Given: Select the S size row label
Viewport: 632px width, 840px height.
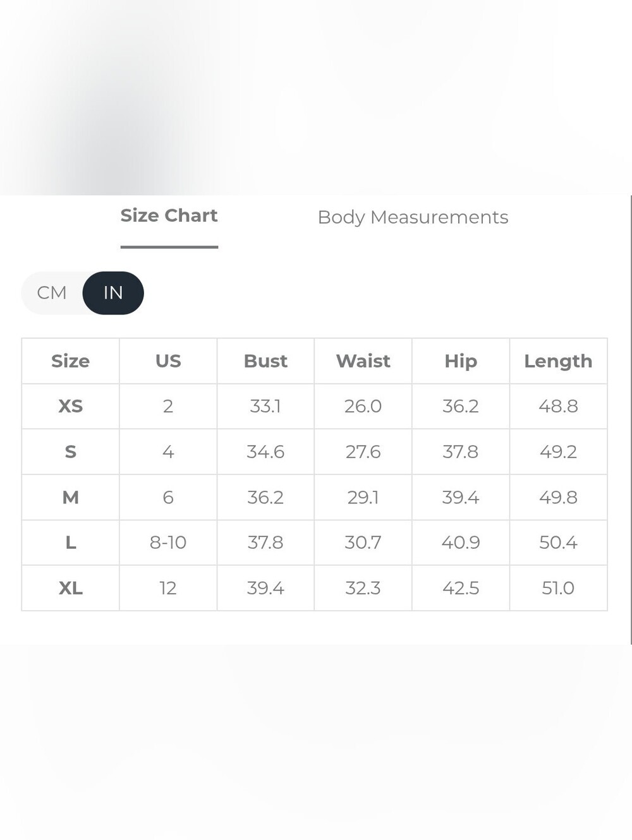Looking at the screenshot, I should (x=70, y=452).
